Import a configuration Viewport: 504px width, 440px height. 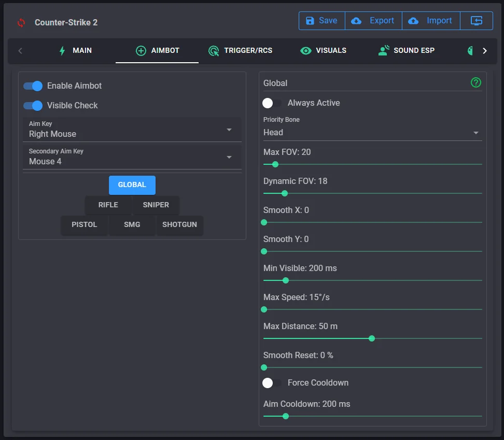click(x=431, y=21)
